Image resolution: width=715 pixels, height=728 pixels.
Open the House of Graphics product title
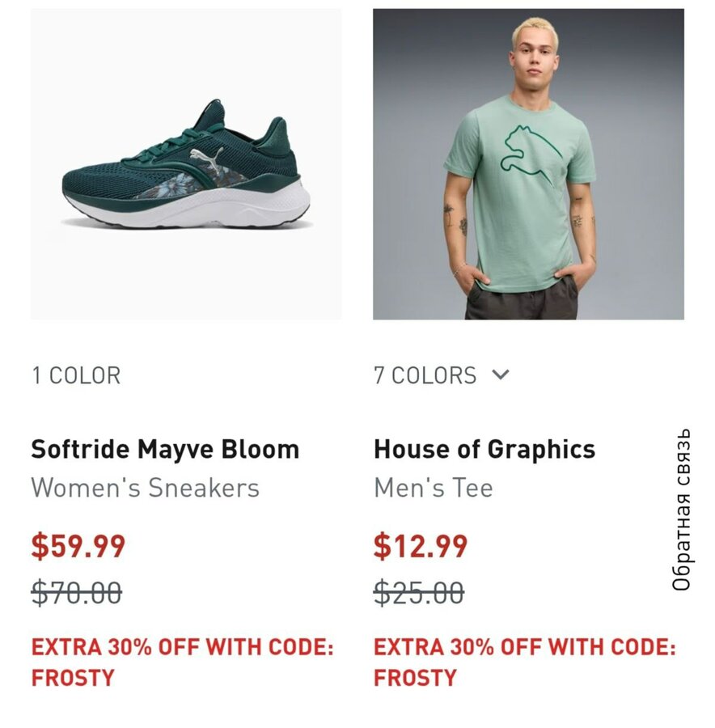point(484,449)
